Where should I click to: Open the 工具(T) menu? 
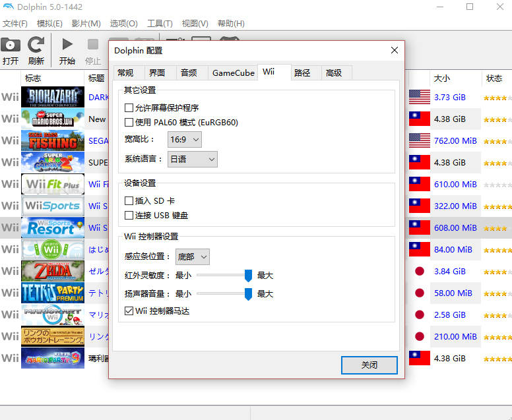coord(160,24)
